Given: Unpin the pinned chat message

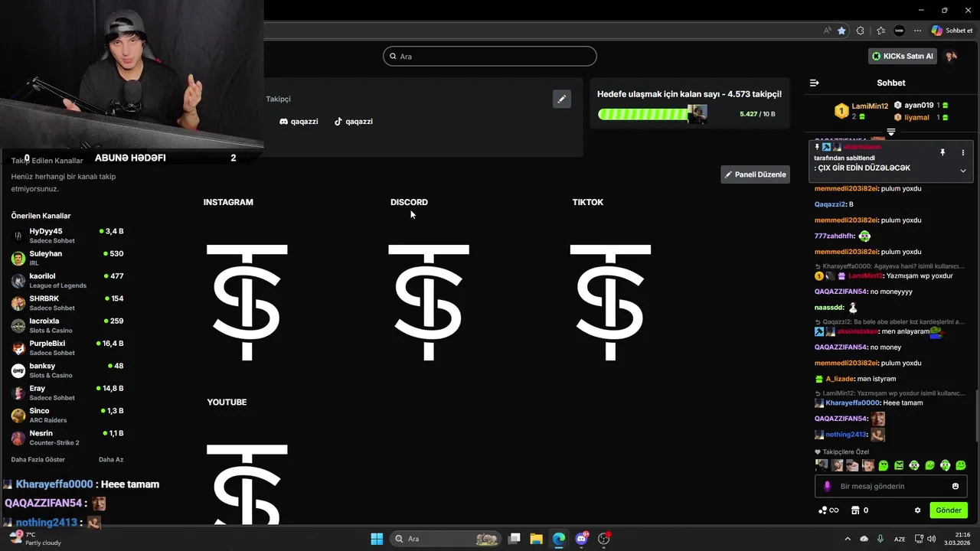Looking at the screenshot, I should click(942, 153).
